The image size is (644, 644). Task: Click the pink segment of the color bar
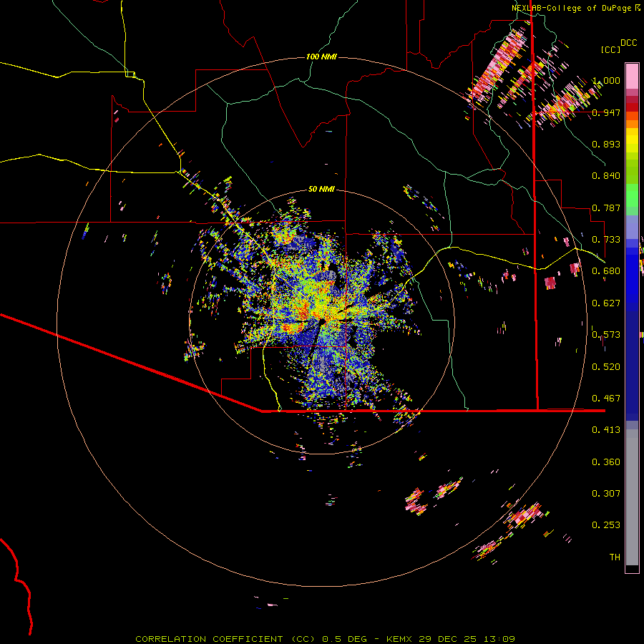(x=632, y=76)
